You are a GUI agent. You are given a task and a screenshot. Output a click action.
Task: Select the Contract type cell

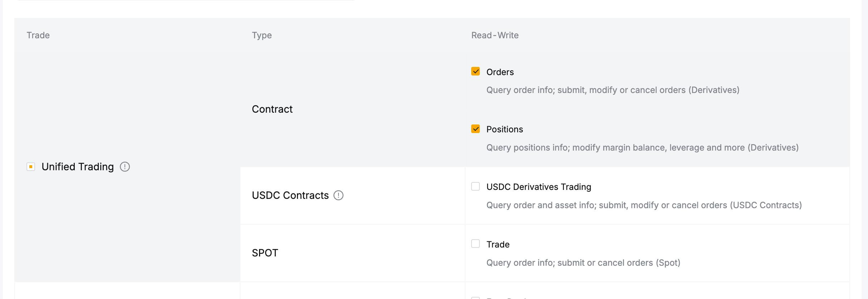click(272, 109)
